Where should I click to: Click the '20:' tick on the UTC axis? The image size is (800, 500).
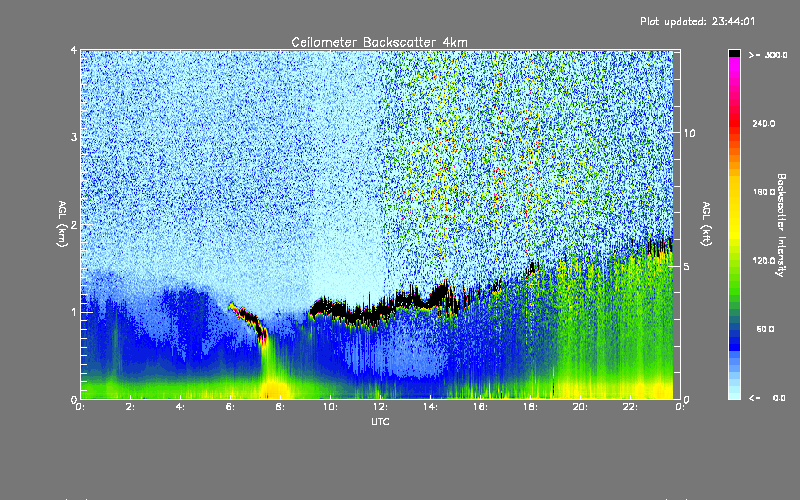[580, 407]
